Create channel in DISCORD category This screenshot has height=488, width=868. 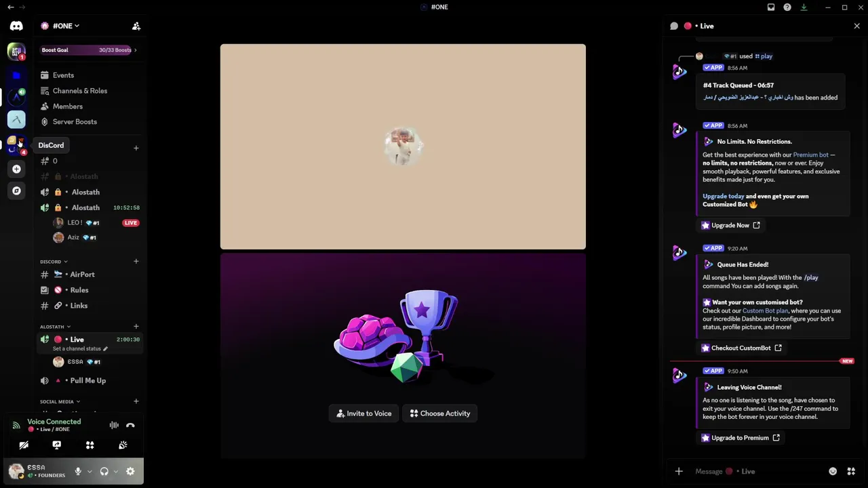[x=136, y=261]
